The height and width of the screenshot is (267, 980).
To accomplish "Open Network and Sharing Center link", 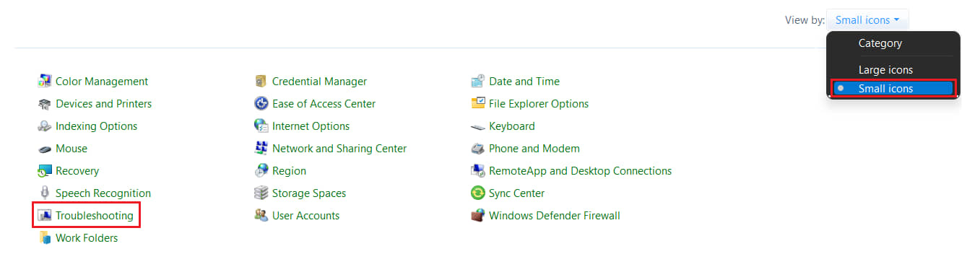I will [339, 149].
